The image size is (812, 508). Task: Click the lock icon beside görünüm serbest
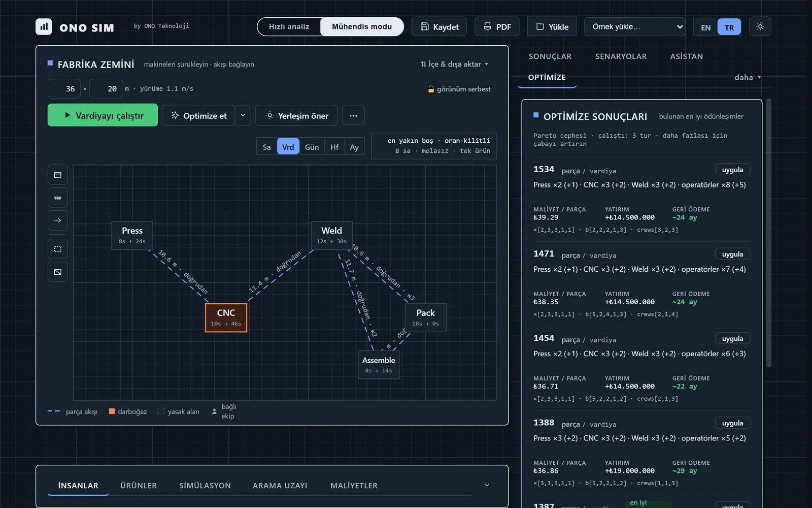[431, 89]
